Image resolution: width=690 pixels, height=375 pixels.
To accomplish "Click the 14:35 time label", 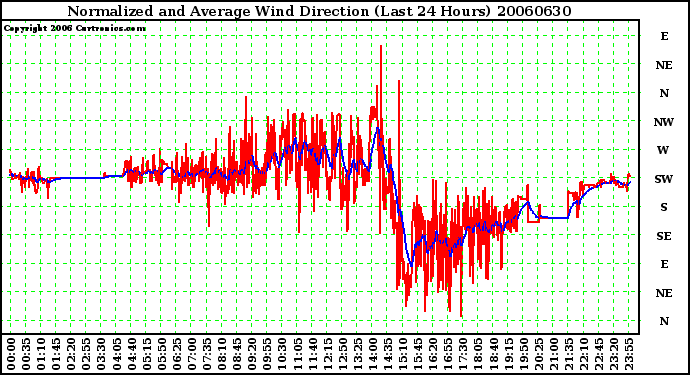I will point(387,354).
